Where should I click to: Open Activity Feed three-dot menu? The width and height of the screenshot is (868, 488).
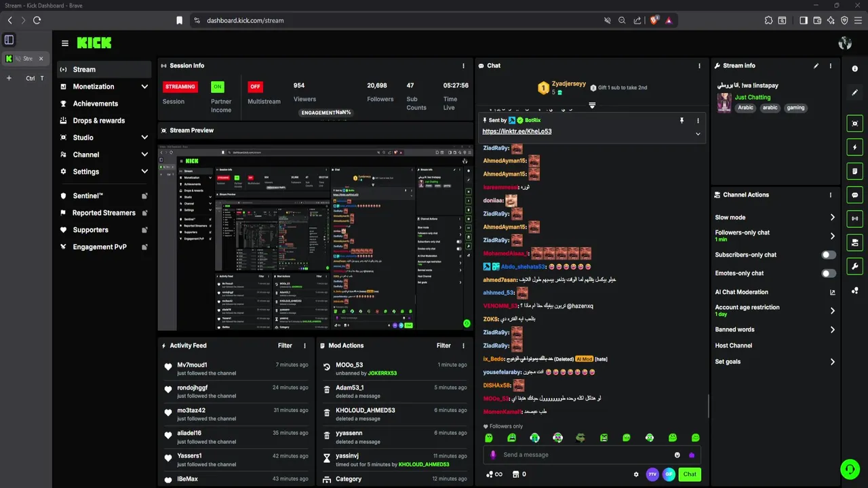point(304,346)
